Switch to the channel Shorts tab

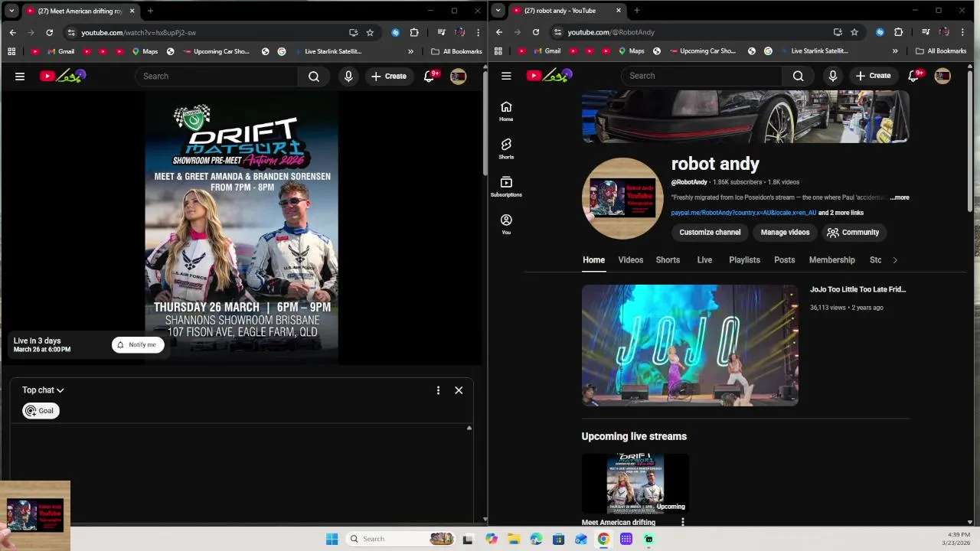click(668, 260)
